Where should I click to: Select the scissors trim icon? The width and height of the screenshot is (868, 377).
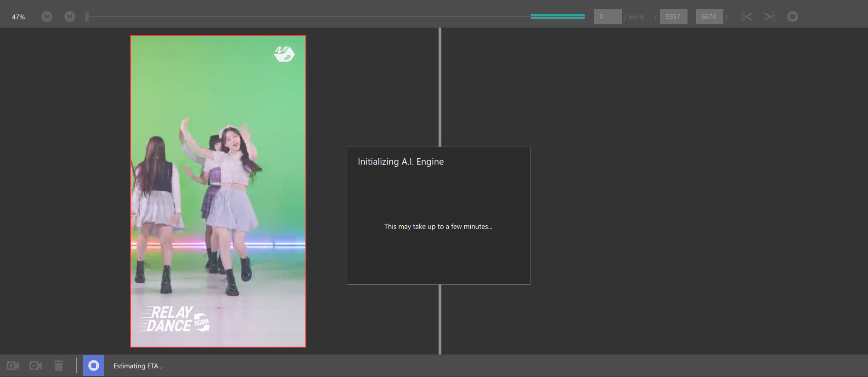click(x=747, y=17)
